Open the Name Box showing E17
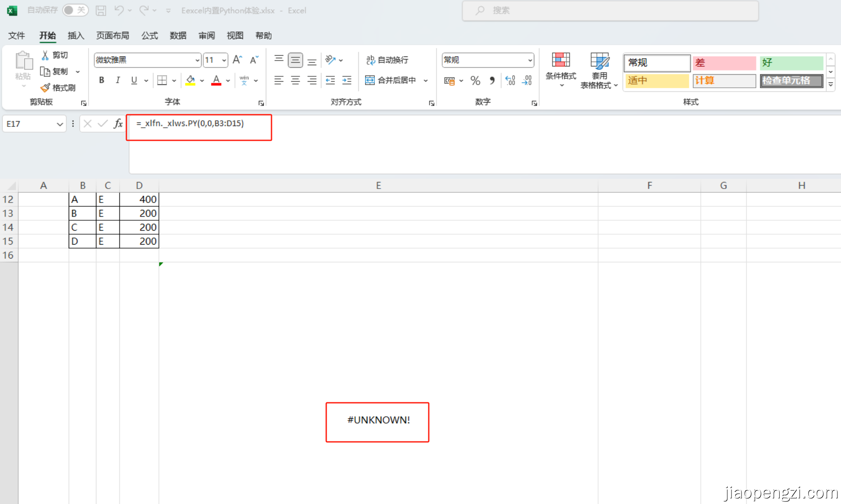841x504 pixels. coord(34,124)
